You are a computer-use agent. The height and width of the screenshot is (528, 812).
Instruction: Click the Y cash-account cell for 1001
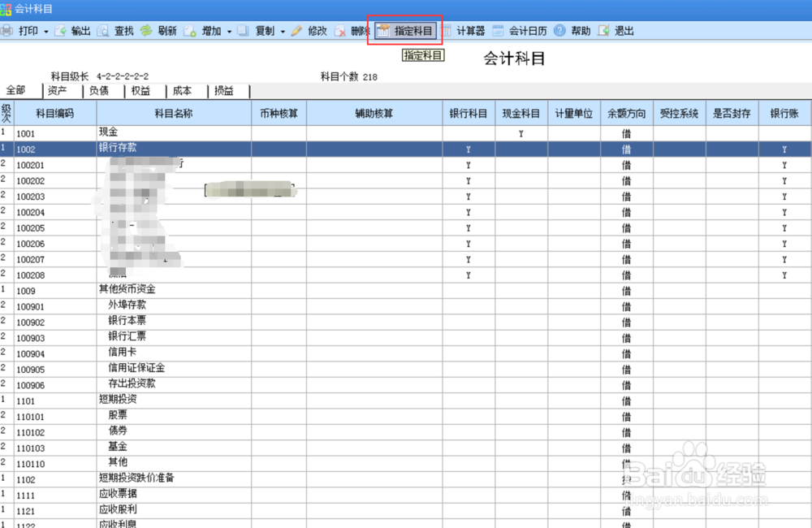(x=521, y=134)
